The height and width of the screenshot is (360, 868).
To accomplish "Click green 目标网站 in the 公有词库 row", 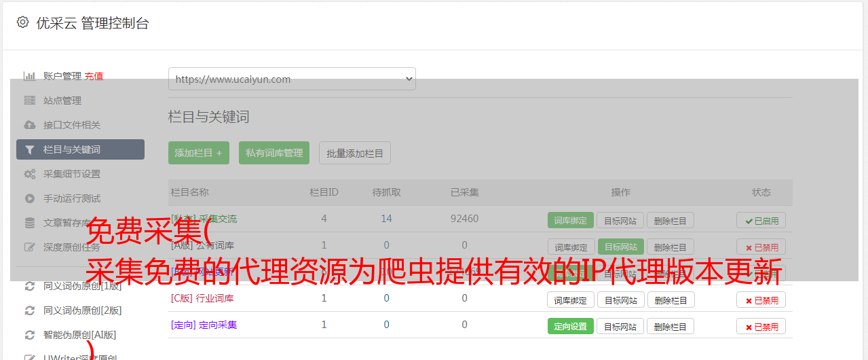I will coord(621,247).
